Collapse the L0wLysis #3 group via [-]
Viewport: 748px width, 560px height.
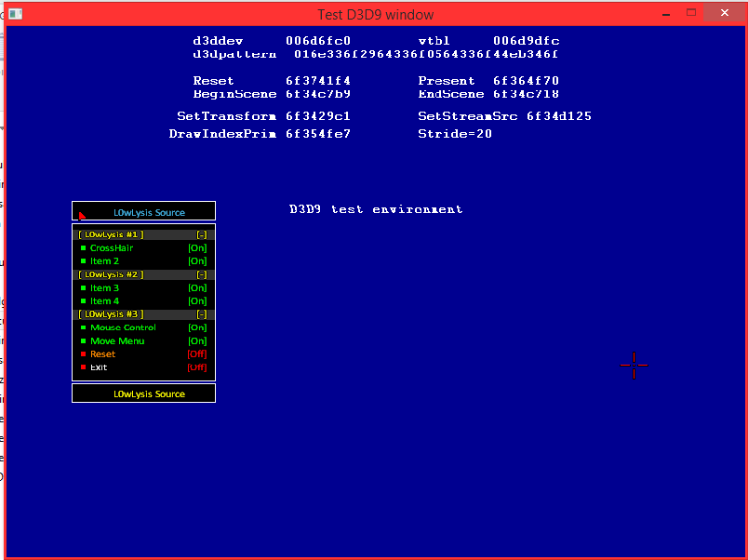202,314
